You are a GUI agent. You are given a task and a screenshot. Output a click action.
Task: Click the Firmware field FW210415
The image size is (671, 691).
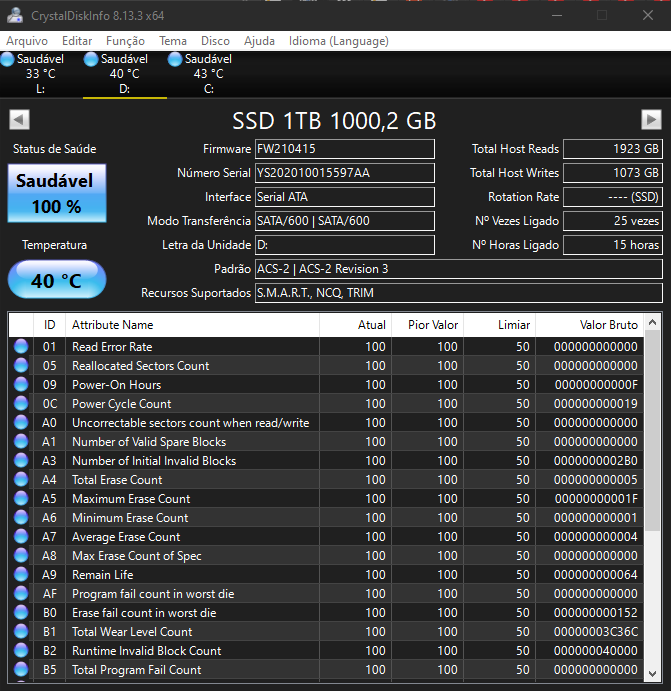[x=345, y=149]
